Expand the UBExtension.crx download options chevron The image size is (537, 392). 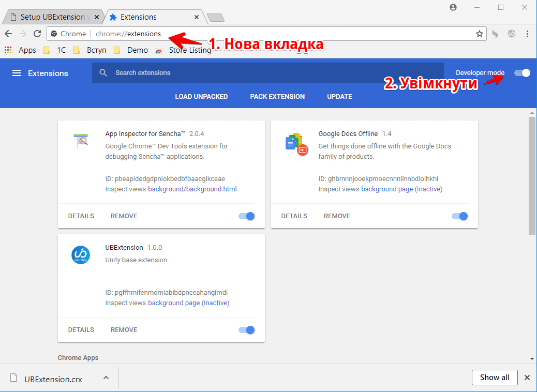(106, 378)
